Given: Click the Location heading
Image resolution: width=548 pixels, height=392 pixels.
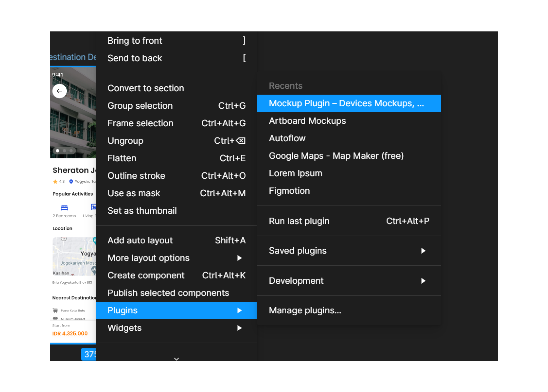Looking at the screenshot, I should 62,228.
